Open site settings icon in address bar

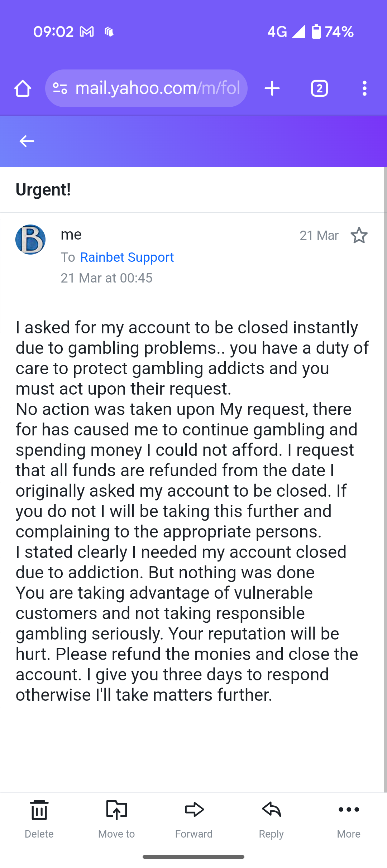(60, 88)
